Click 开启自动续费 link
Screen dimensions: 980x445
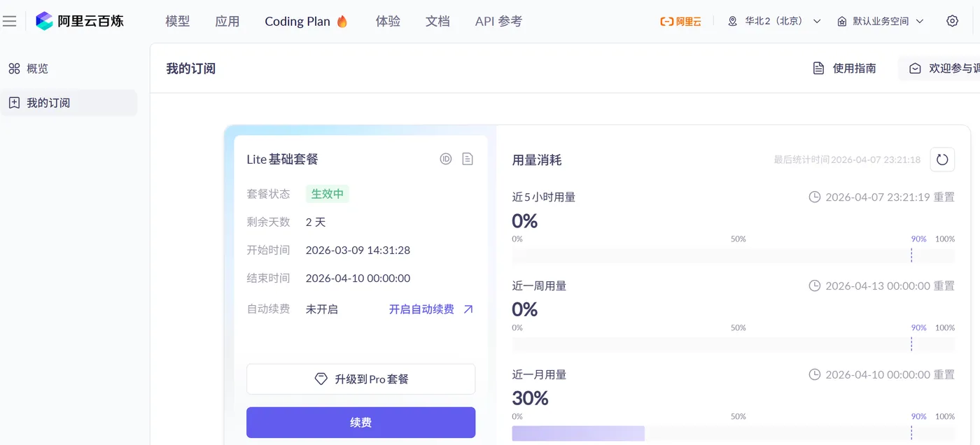coord(430,309)
